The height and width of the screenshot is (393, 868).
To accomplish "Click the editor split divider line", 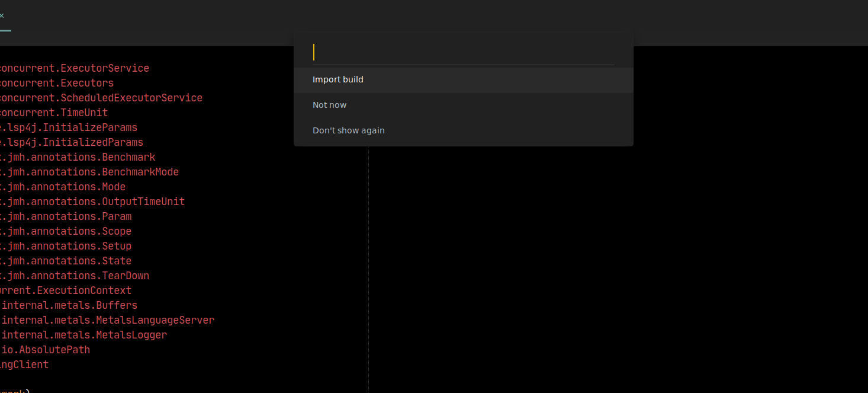I will [x=369, y=267].
